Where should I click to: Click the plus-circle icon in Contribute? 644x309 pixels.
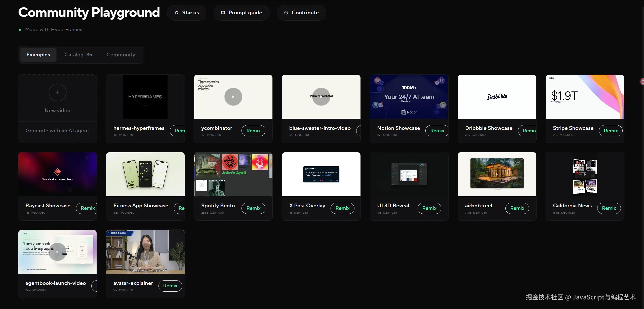pyautogui.click(x=286, y=13)
